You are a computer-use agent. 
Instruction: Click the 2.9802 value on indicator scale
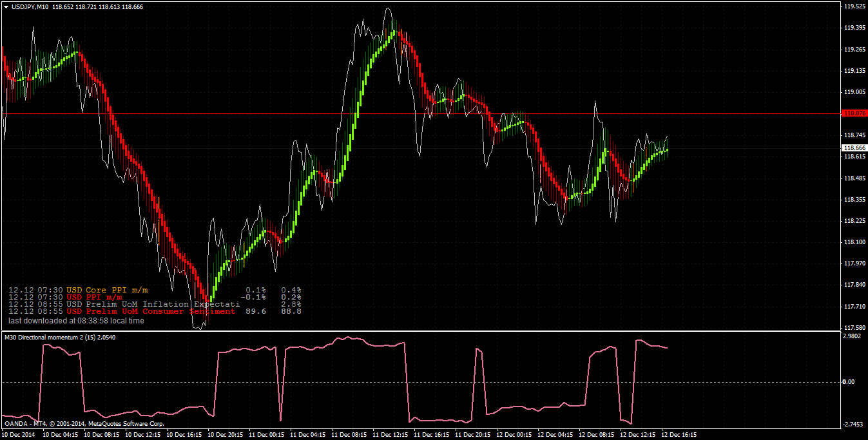pos(853,336)
